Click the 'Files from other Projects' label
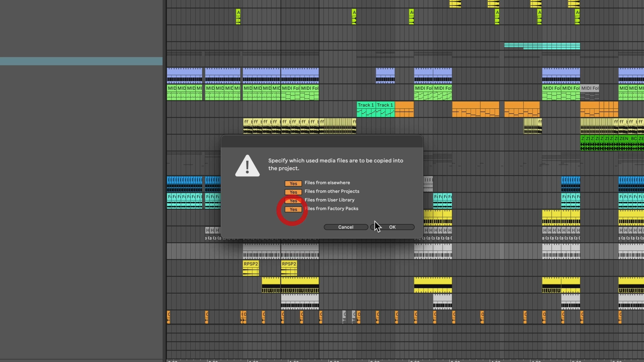The width and height of the screenshot is (644, 362). tap(332, 191)
